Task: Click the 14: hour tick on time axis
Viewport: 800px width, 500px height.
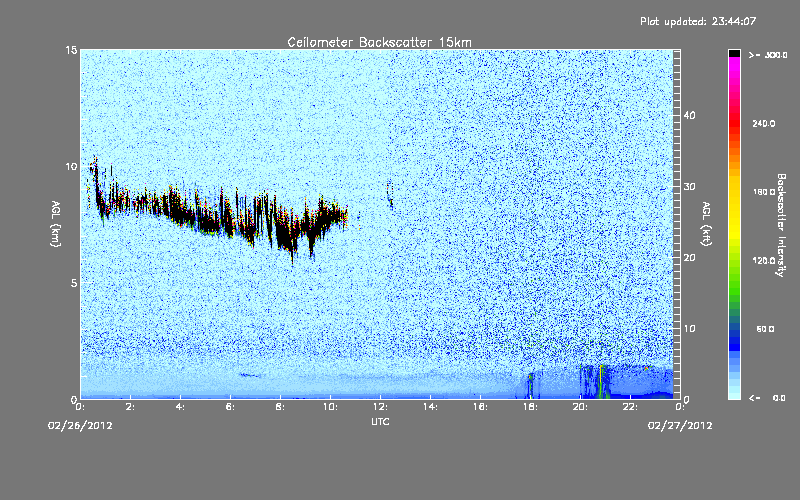Action: pos(431,407)
